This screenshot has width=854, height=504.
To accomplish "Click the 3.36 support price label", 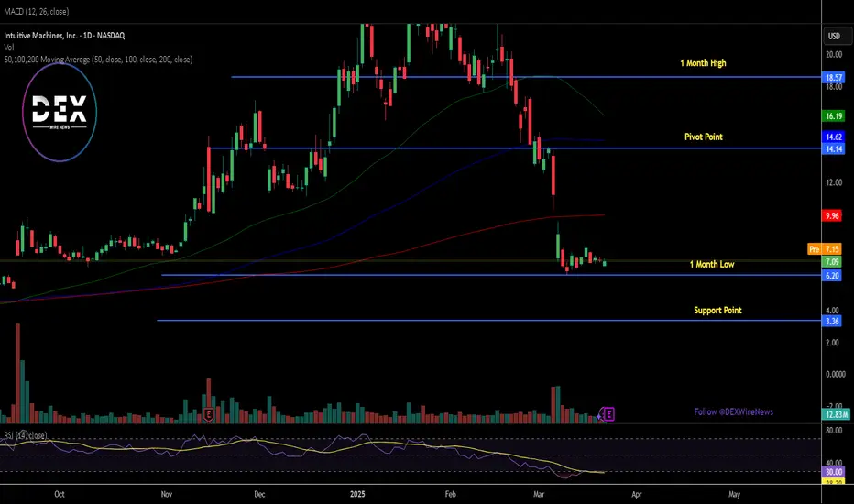I will pos(832,321).
